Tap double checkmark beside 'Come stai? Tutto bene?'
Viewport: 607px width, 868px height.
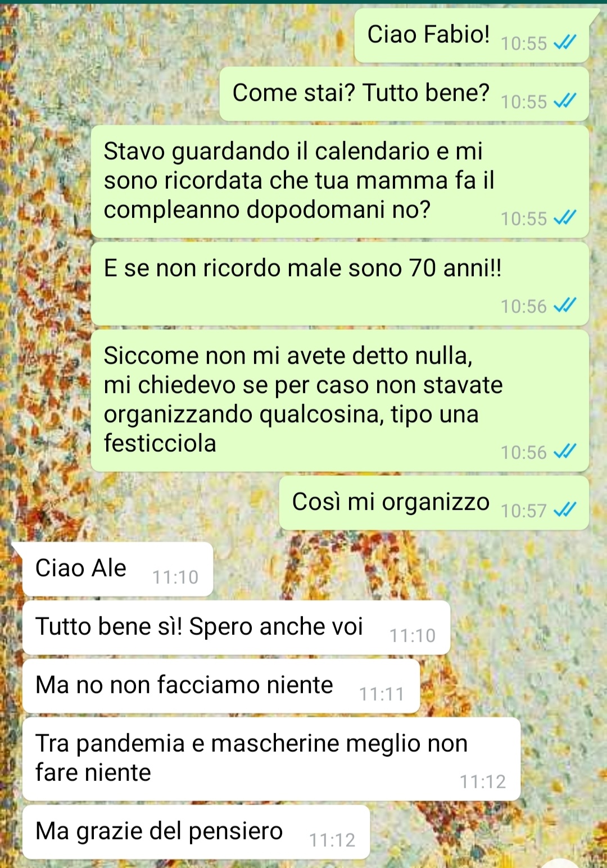565,101
